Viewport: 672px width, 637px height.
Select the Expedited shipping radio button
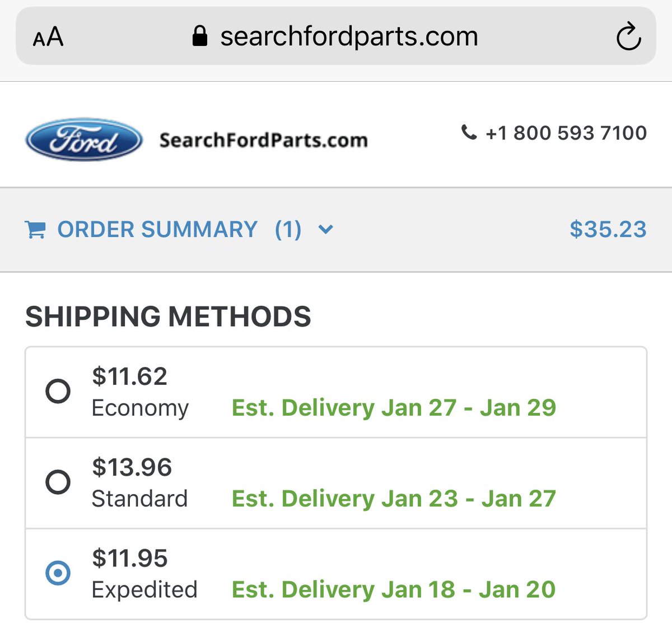(58, 573)
